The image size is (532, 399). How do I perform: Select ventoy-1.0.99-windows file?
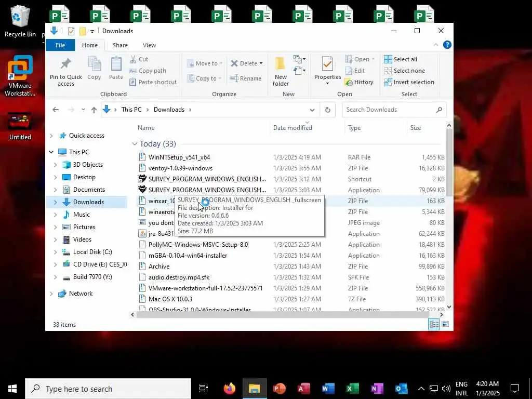click(180, 168)
